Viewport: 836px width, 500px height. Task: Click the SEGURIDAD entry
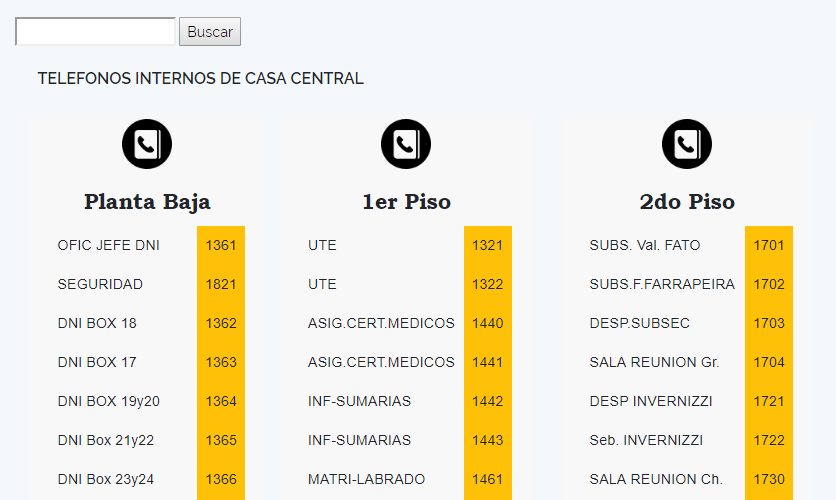(x=100, y=284)
